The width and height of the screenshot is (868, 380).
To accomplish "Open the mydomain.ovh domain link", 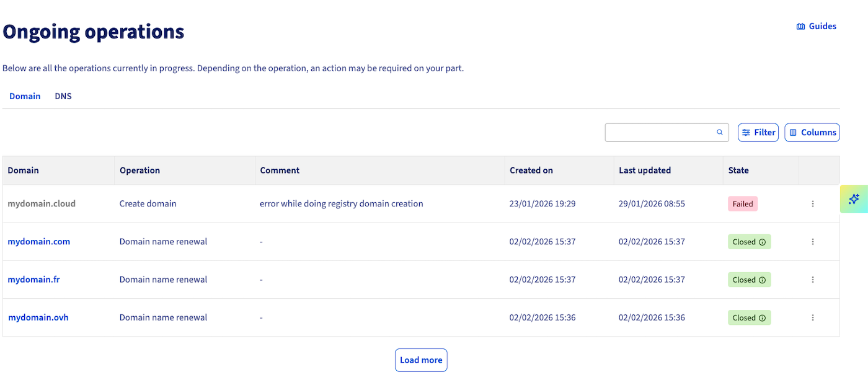I will point(38,317).
